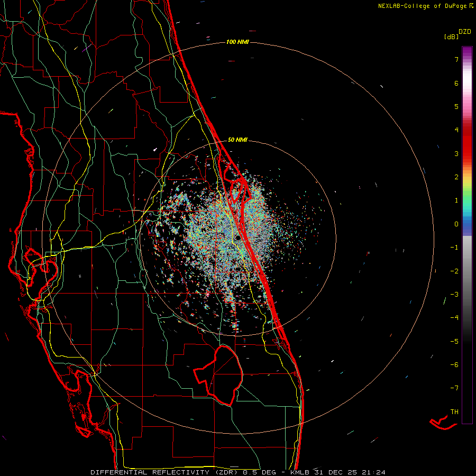
Task: Click the NEXLAB-College of DuPage credit text
Action: point(425,6)
